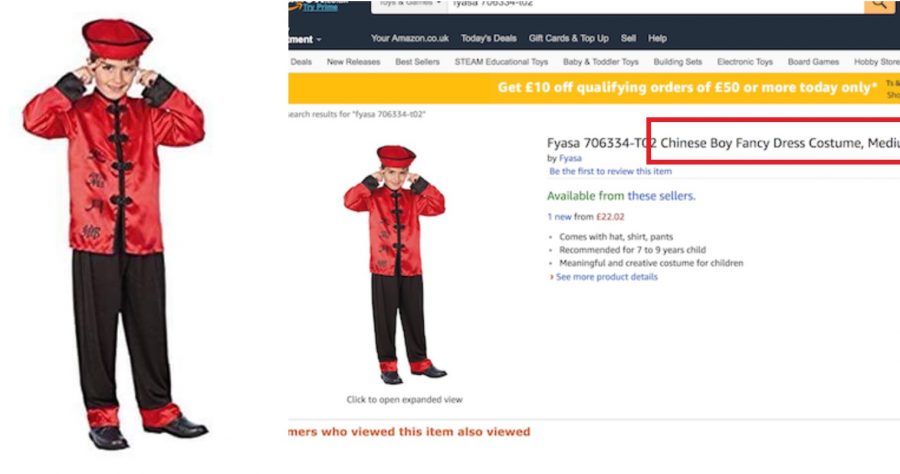Click the Fyasa brand link

click(x=570, y=158)
